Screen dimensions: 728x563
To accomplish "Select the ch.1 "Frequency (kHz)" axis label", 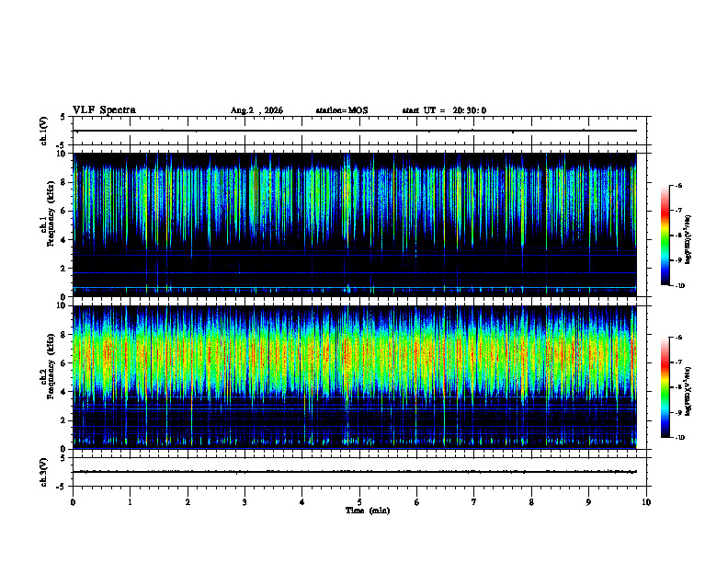I will 51,214.
